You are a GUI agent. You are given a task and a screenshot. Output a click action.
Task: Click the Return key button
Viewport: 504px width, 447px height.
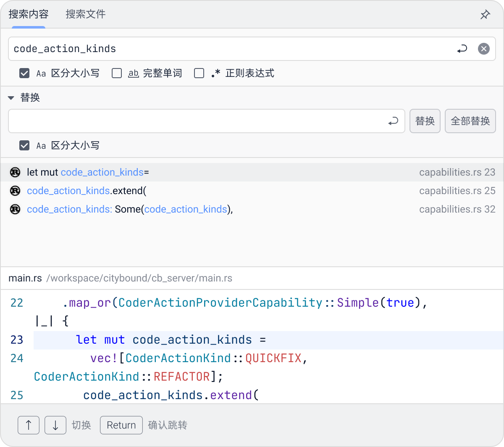tap(121, 425)
